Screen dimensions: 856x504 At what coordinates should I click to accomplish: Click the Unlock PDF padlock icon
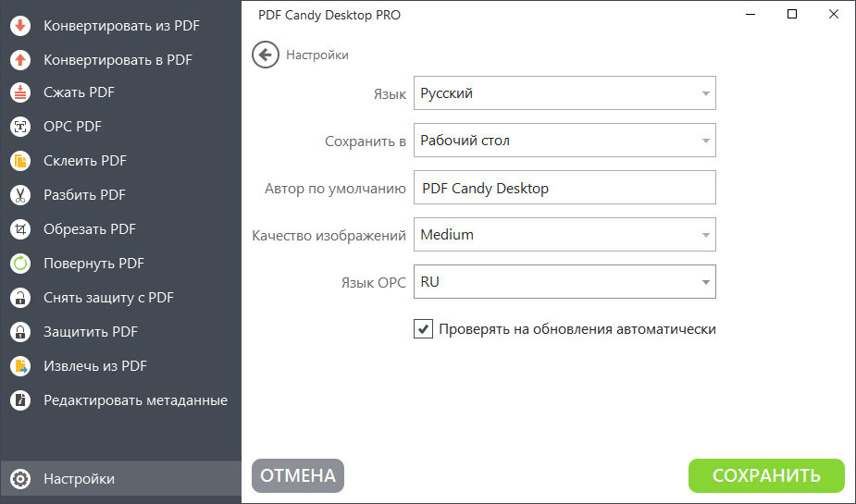pos(20,298)
